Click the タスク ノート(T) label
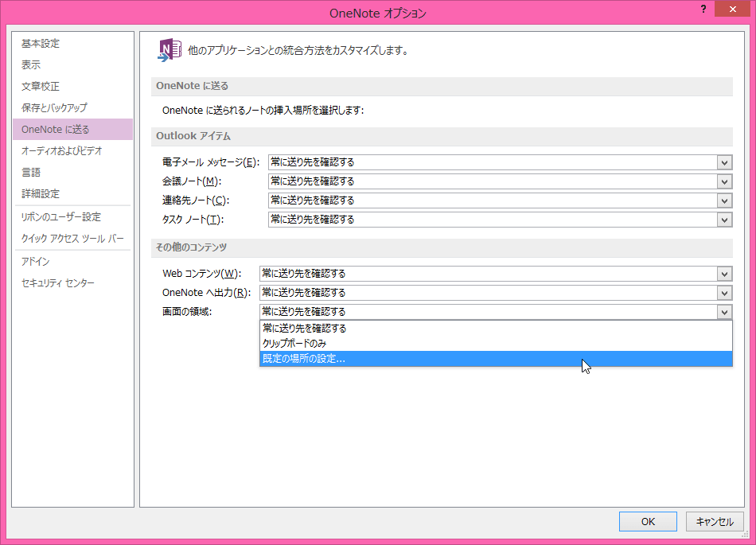 (x=193, y=220)
